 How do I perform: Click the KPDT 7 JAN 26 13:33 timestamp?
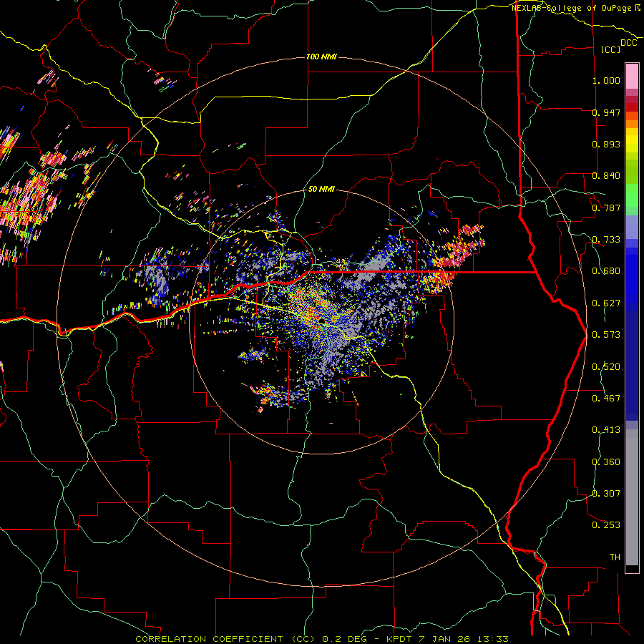click(448, 639)
